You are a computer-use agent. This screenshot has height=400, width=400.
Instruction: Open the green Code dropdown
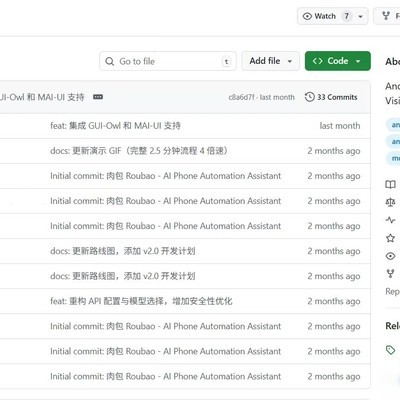338,61
